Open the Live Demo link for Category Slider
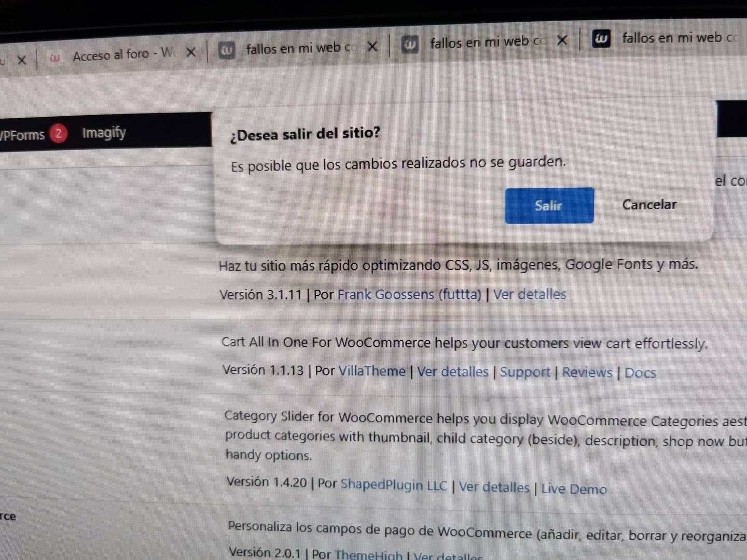Viewport: 747px width, 560px height. [574, 489]
